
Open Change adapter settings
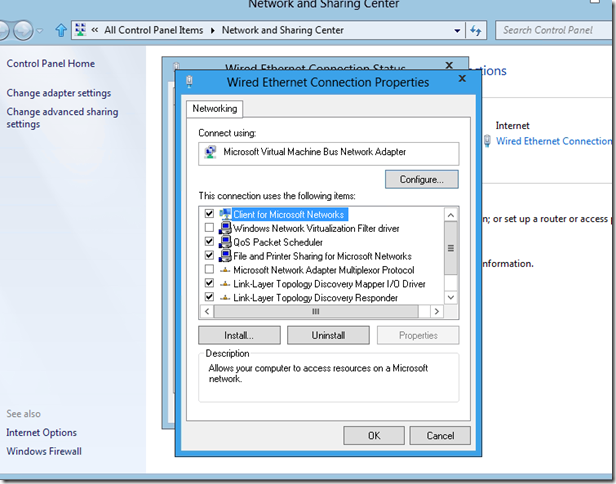point(59,93)
